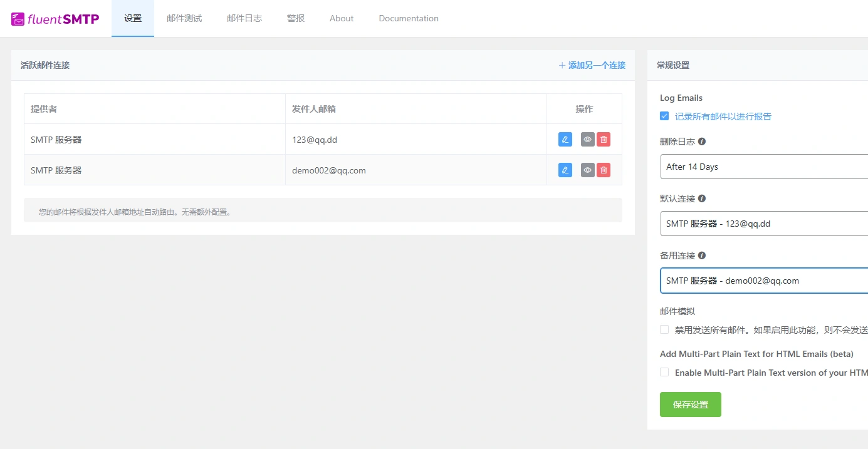
Task: Open the 邮件测试 tab
Action: point(184,18)
